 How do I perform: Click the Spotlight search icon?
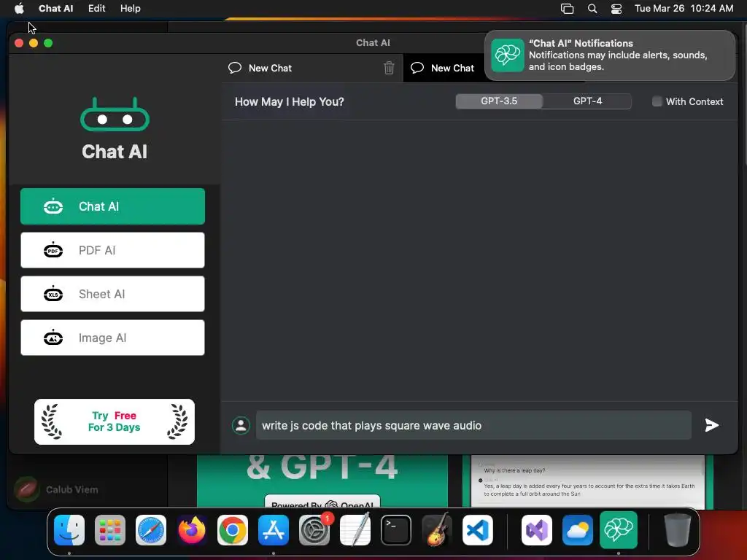point(592,9)
